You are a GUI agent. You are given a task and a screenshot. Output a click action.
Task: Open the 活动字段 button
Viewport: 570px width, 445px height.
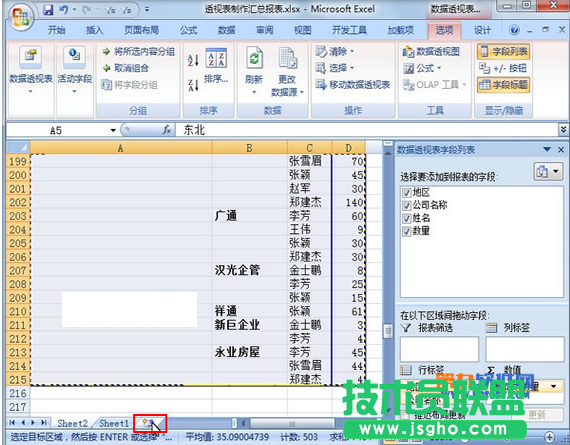coord(75,69)
